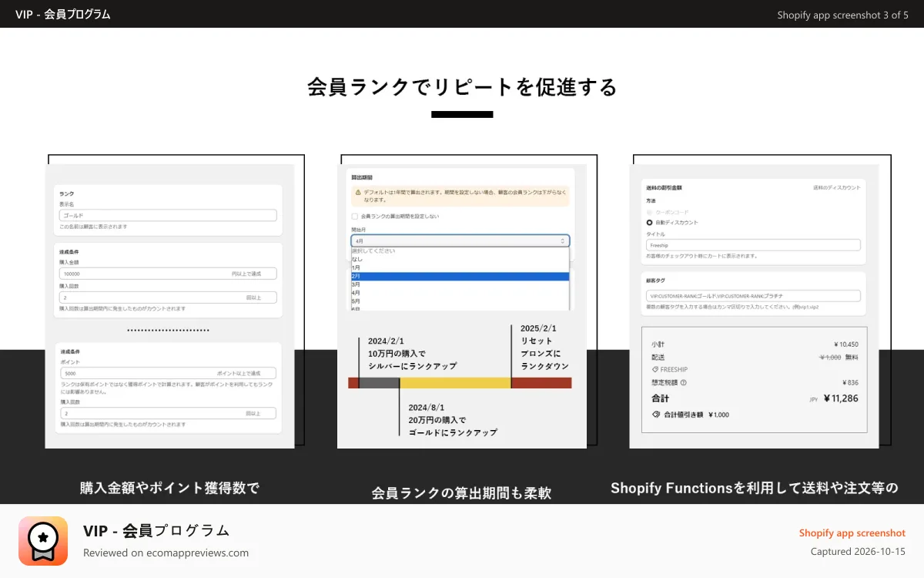This screenshot has width=924, height=578.
Task: Click the 購入金額 field with 100000
Action: 168,274
